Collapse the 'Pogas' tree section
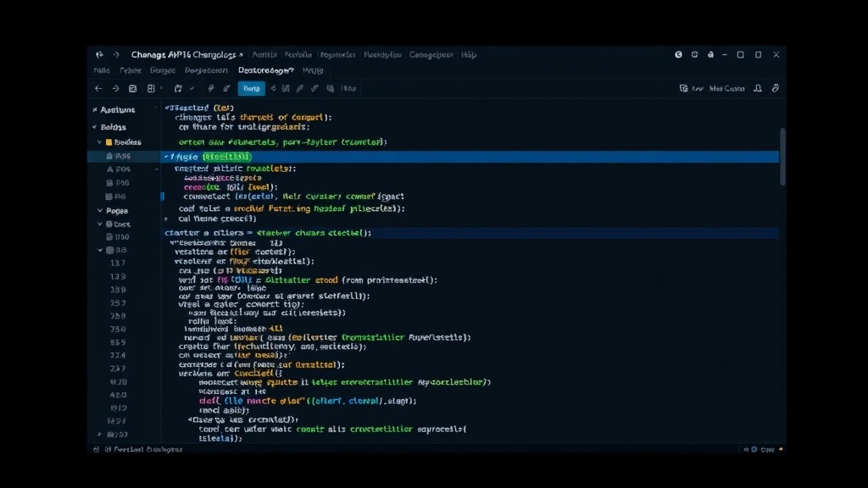868x488 pixels. coord(100,211)
